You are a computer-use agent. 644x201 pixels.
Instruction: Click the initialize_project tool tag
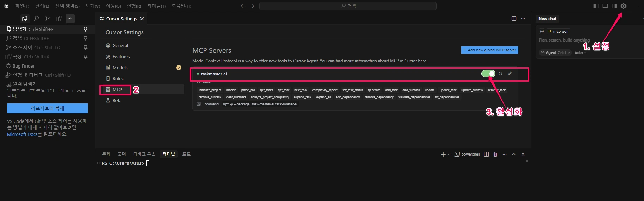[210, 90]
